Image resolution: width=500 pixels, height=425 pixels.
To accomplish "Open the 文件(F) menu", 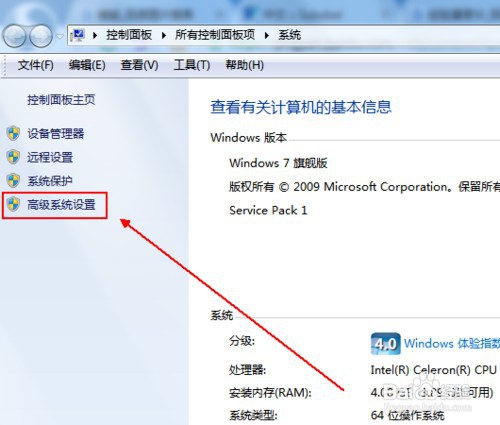I will 35,65.
